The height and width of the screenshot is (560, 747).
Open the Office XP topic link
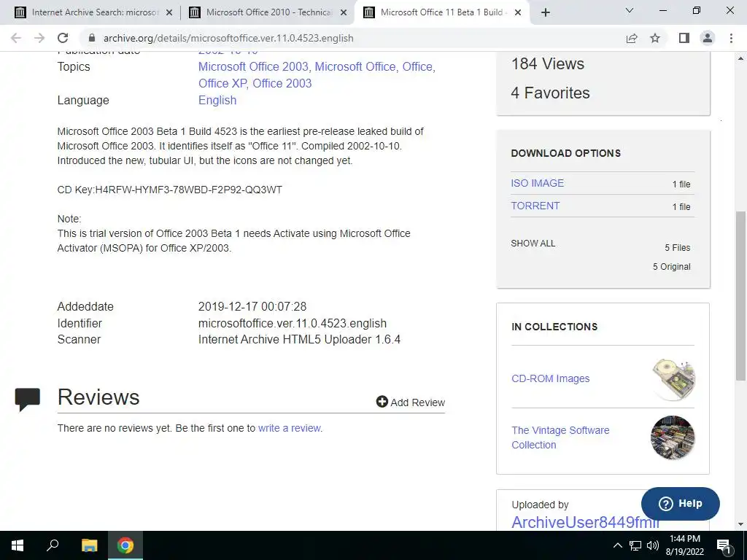pyautogui.click(x=222, y=83)
